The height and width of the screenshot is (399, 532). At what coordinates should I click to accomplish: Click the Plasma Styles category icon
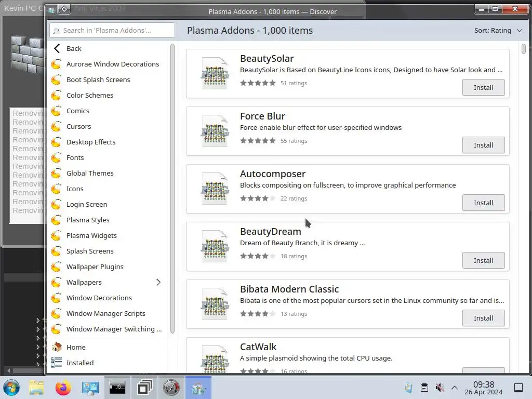pos(56,220)
